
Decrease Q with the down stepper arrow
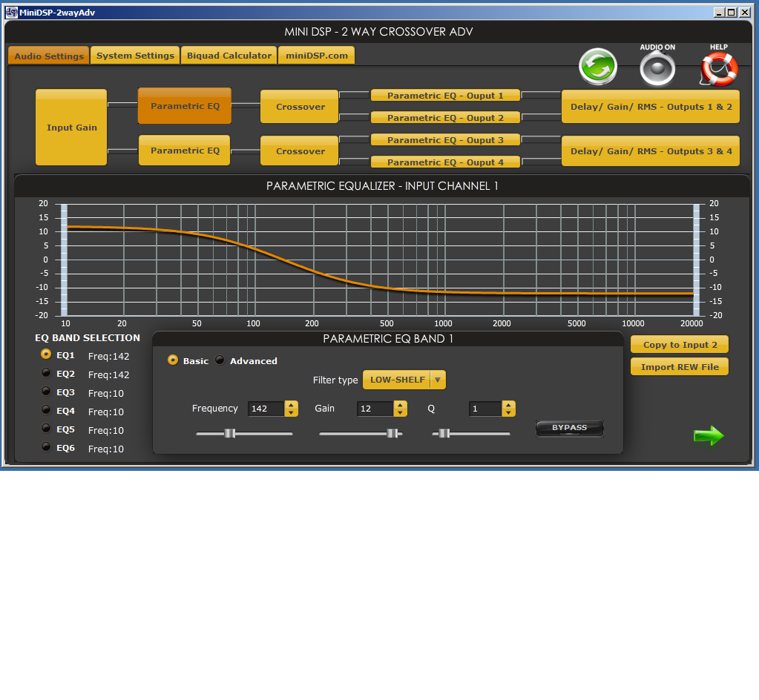click(x=508, y=412)
